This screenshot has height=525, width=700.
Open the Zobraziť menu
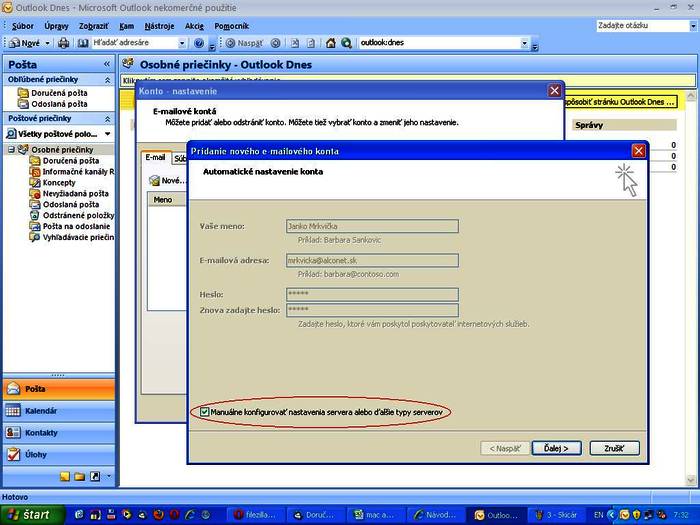pyautogui.click(x=93, y=26)
